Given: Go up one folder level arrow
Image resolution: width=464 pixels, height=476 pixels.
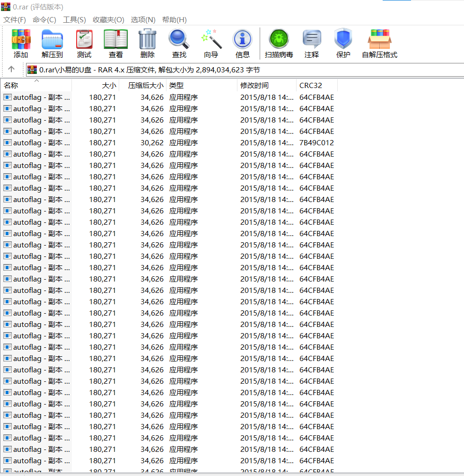Looking at the screenshot, I should pyautogui.click(x=12, y=70).
